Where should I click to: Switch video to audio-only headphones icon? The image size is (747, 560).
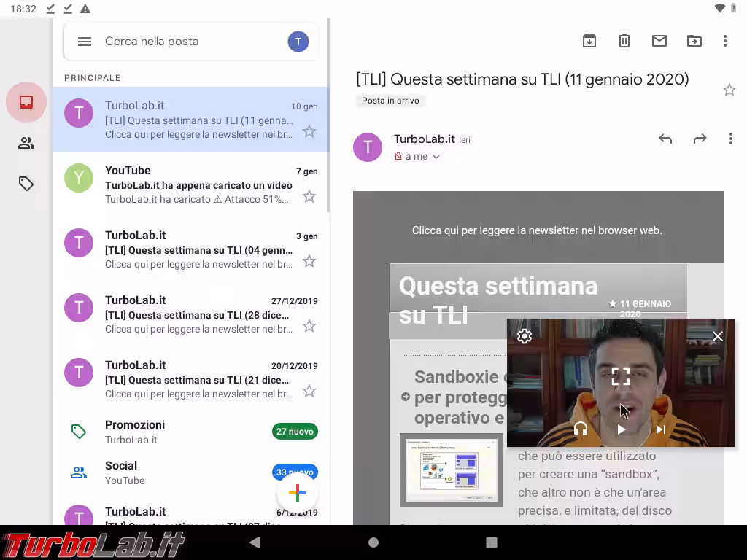coord(581,429)
